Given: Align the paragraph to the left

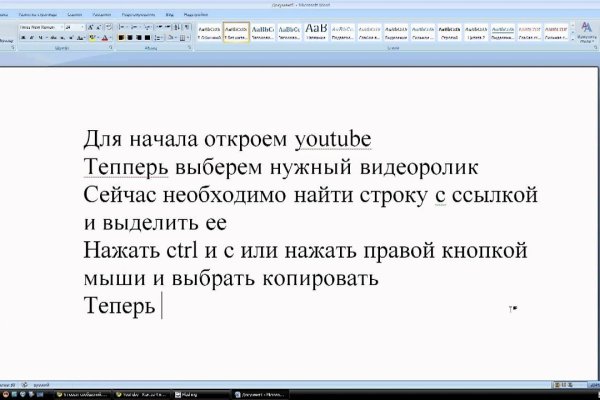Looking at the screenshot, I should pyautogui.click(x=121, y=37).
